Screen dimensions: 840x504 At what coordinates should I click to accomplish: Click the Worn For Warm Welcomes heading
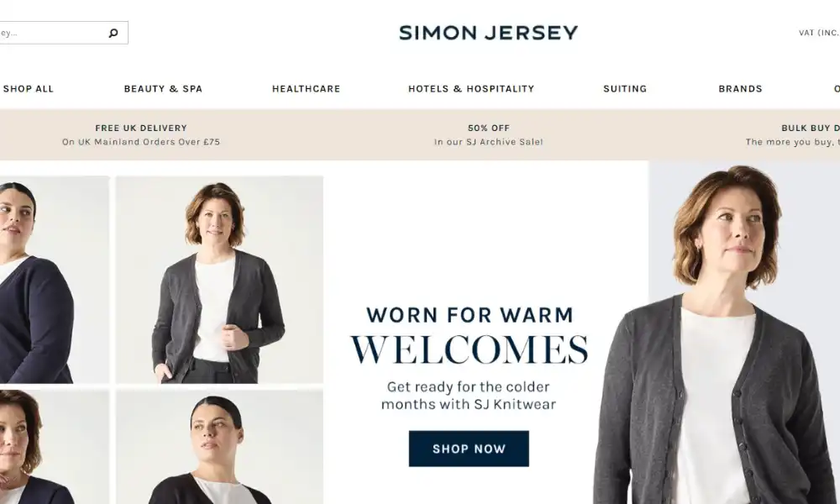(470, 335)
